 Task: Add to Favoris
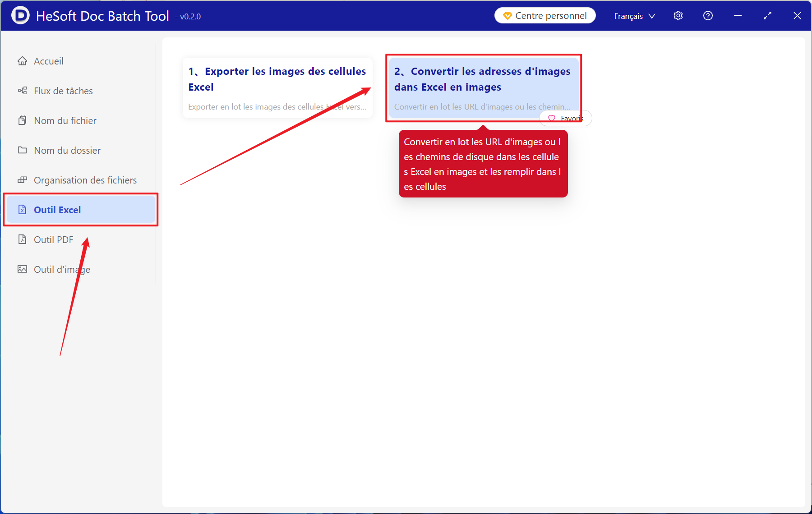pos(566,119)
